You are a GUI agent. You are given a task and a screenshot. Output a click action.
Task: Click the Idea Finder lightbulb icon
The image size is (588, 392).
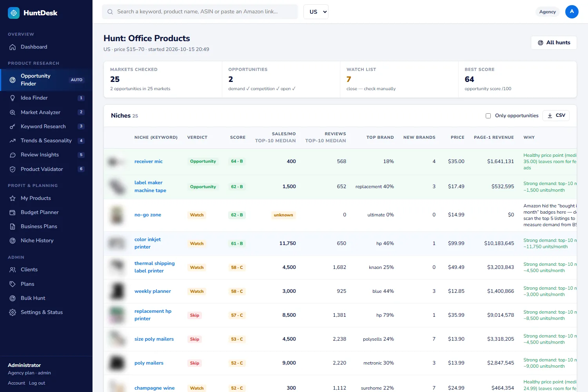pyautogui.click(x=13, y=98)
